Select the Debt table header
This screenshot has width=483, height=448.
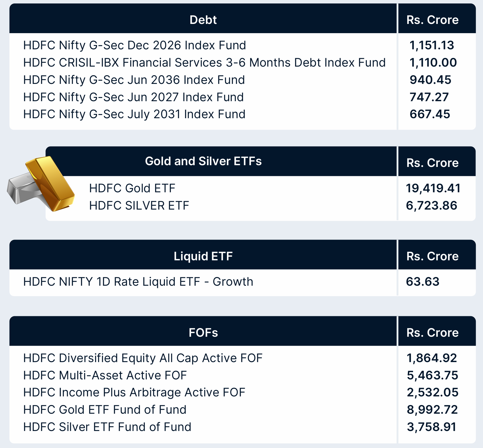[203, 20]
